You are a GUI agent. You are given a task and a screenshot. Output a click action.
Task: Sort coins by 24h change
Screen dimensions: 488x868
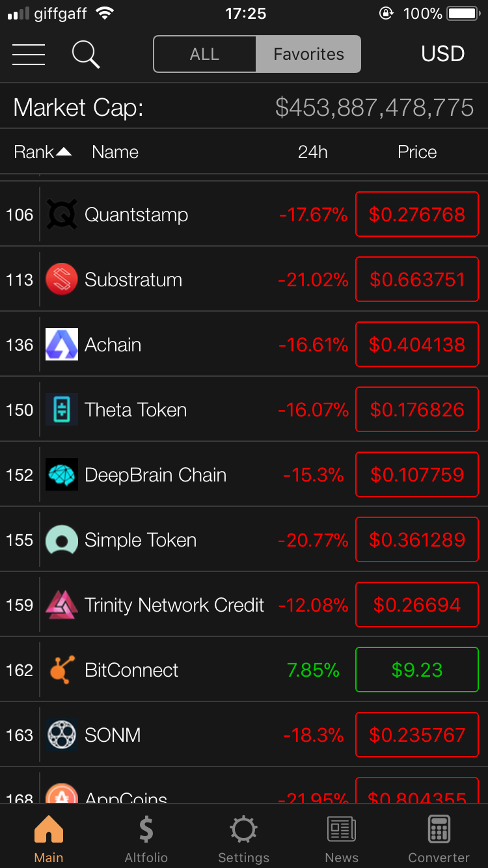[312, 152]
